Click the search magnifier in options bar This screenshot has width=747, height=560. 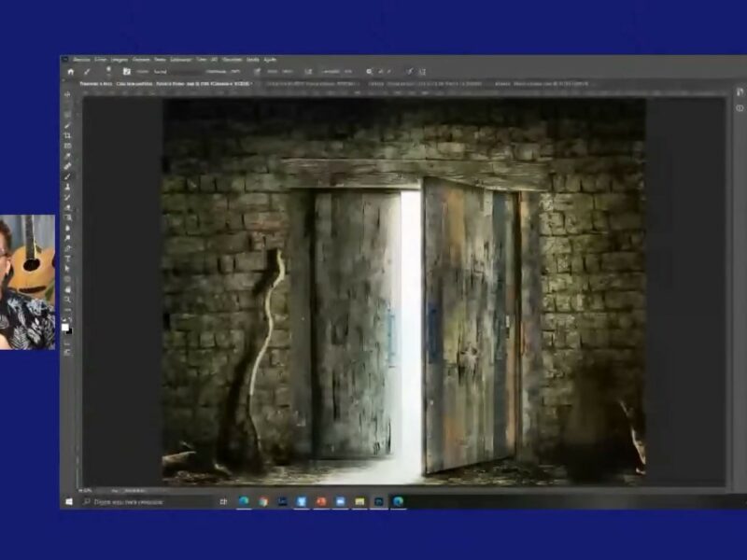[370, 71]
